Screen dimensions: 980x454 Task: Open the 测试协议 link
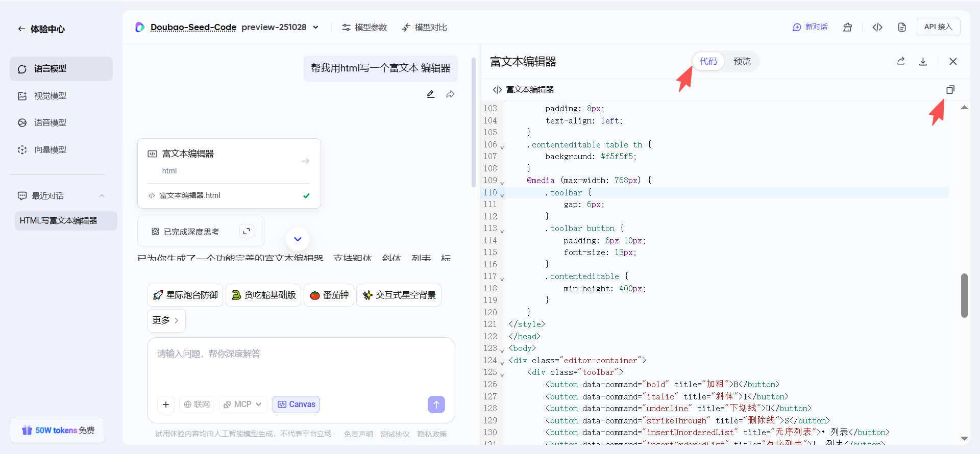[x=395, y=435]
